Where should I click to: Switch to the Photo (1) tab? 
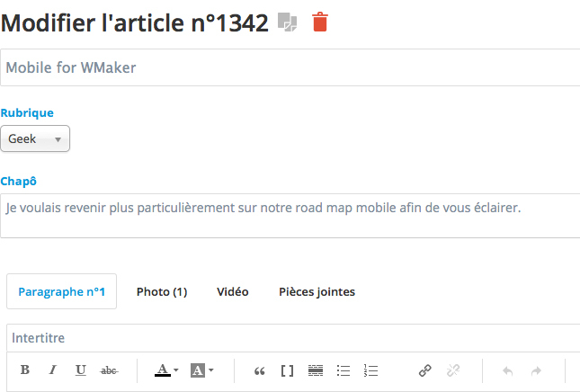162,292
